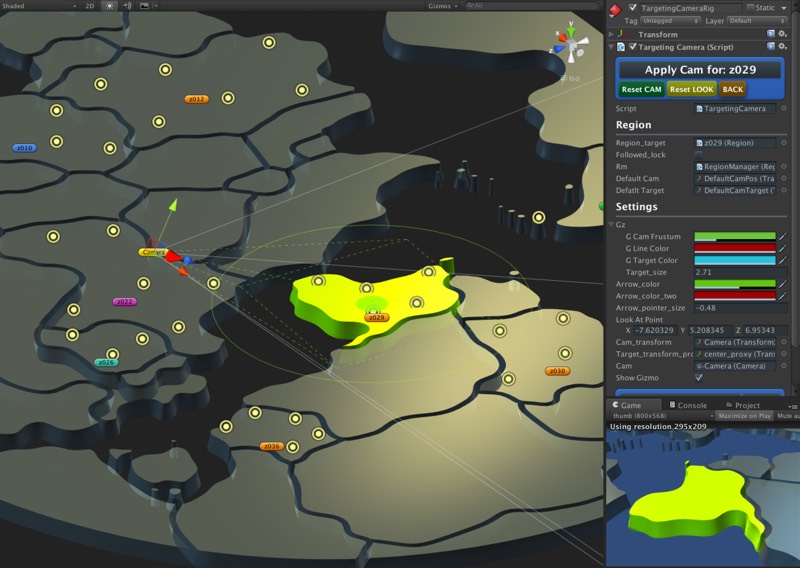Click object picker for Region_target field
800x568 pixels.
[783, 143]
